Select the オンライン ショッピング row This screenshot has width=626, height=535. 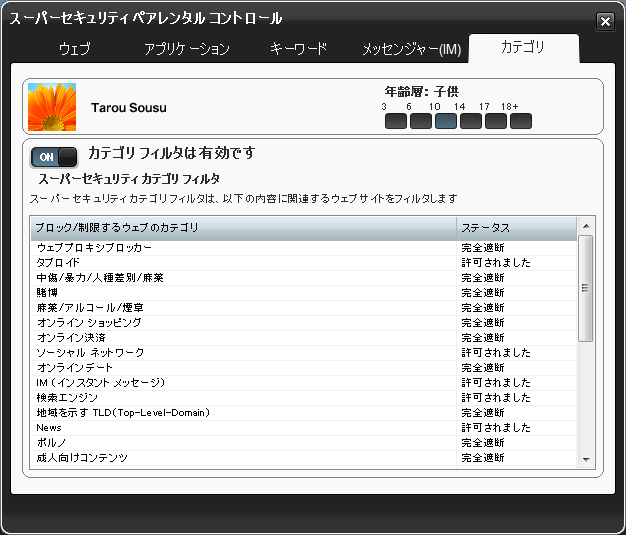(x=304, y=323)
